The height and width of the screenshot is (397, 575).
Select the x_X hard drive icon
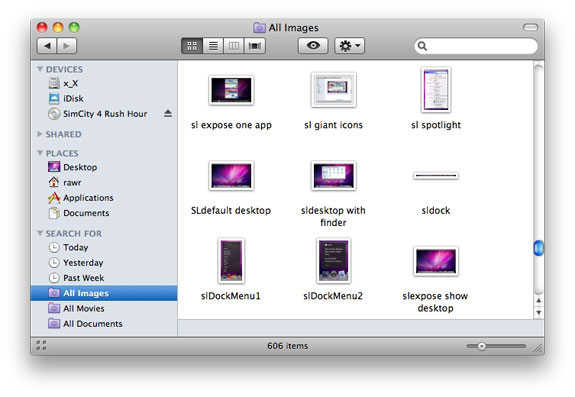coord(54,83)
